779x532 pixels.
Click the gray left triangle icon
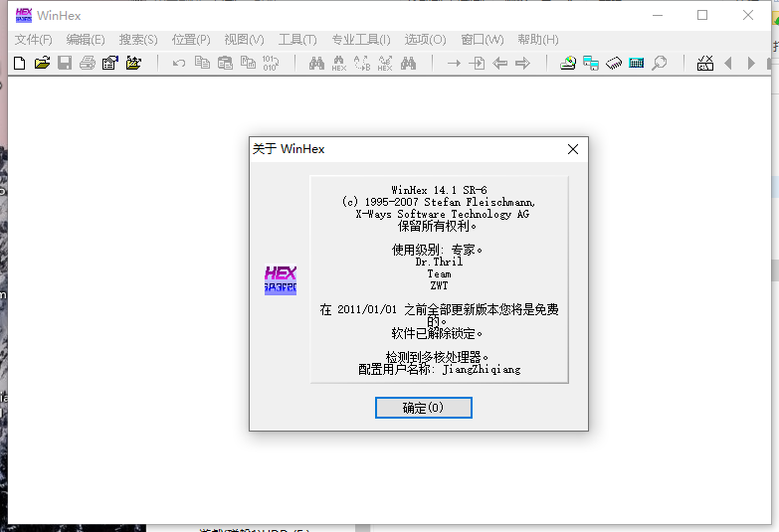click(x=728, y=63)
